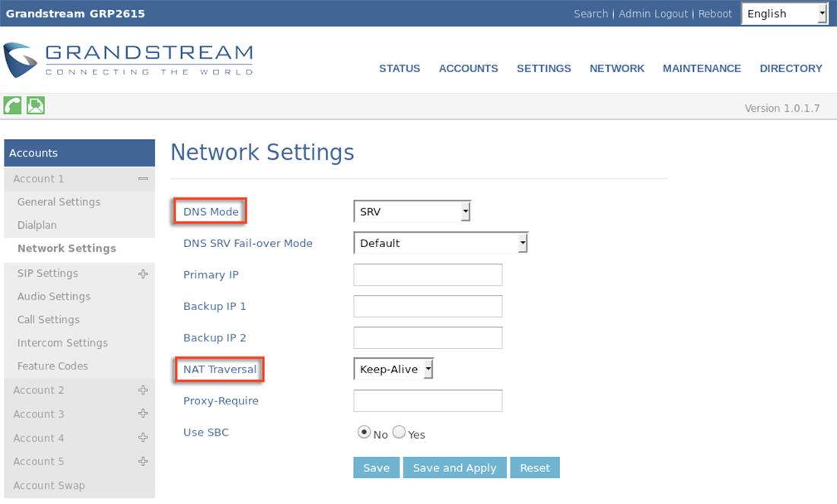This screenshot has height=504, width=837.
Task: Open Dialplan in the sidebar
Action: (x=37, y=225)
